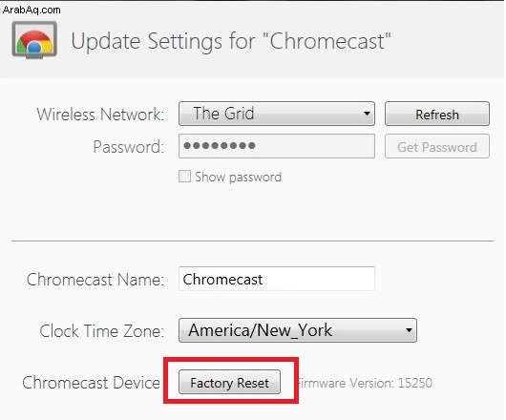Click the Show password label text
This screenshot has width=506, height=420.
(x=238, y=178)
